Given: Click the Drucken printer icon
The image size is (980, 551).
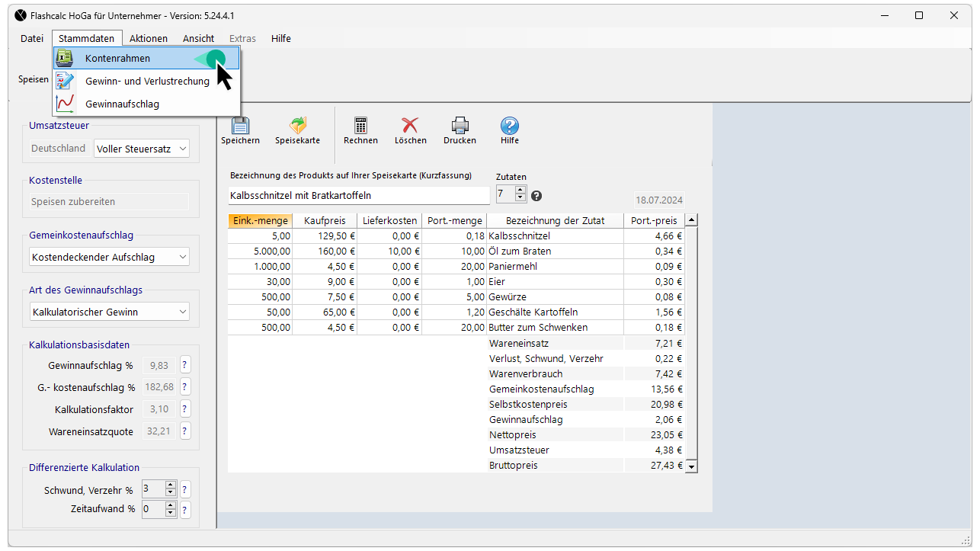Looking at the screenshot, I should [x=460, y=126].
